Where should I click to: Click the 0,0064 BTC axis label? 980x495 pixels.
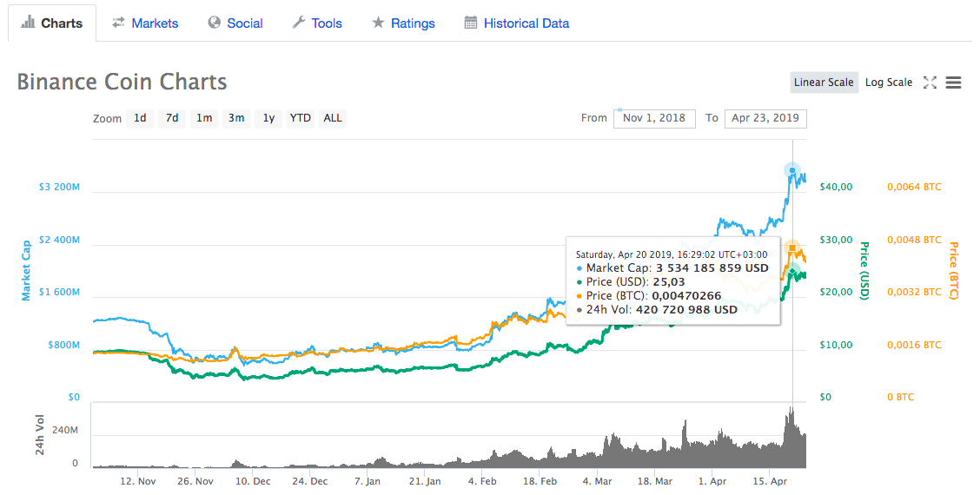[x=914, y=187]
